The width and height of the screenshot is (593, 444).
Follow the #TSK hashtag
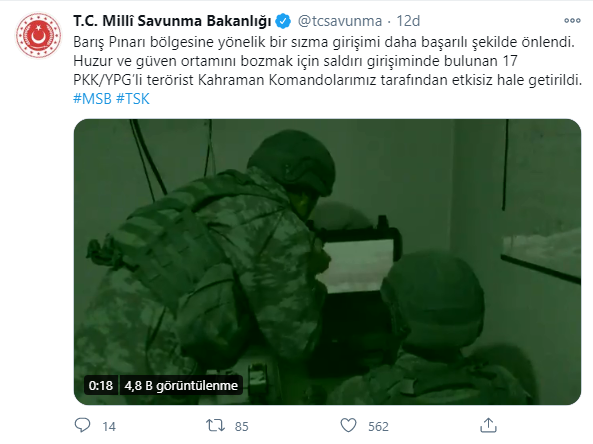point(133,99)
